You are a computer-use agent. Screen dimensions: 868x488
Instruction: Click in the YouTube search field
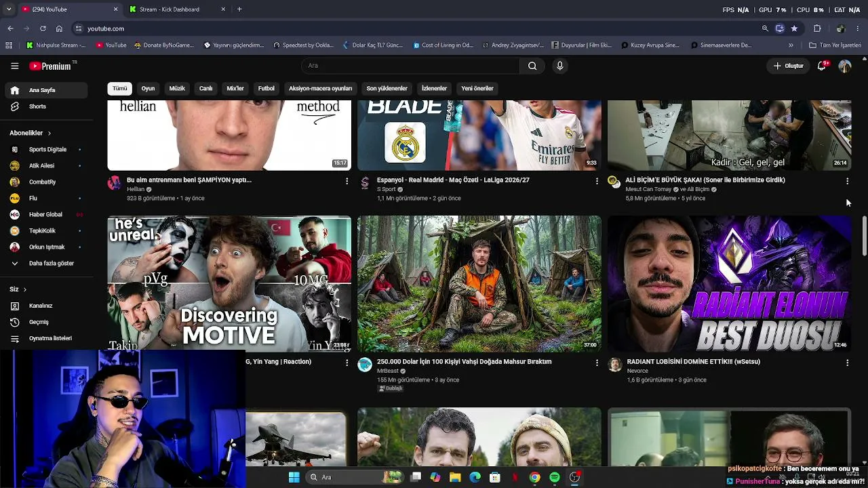tap(410, 66)
